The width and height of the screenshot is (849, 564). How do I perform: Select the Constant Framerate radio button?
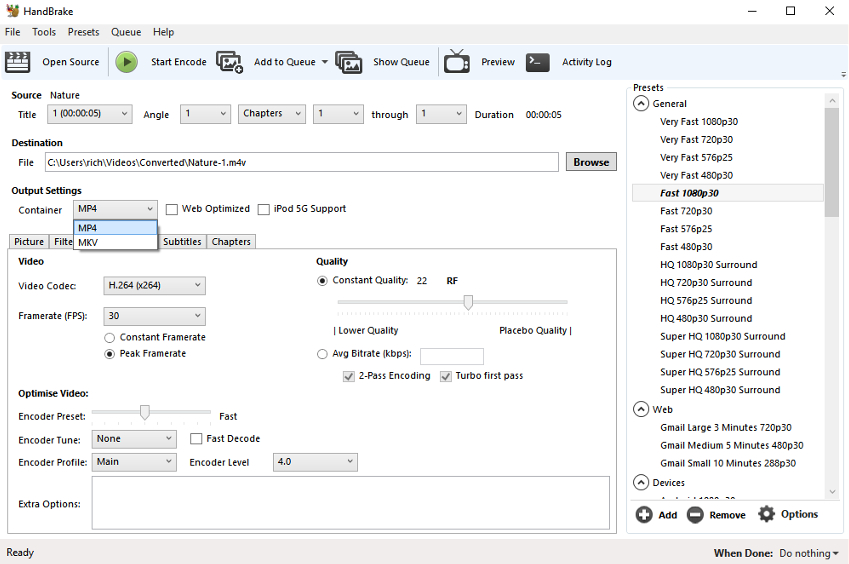coord(109,338)
